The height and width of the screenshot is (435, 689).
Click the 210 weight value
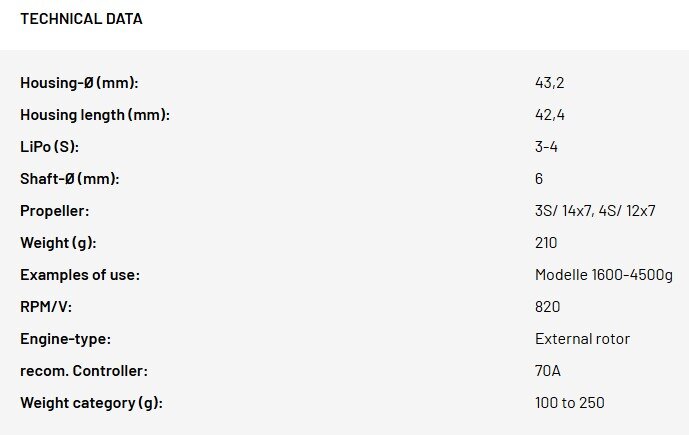point(546,243)
